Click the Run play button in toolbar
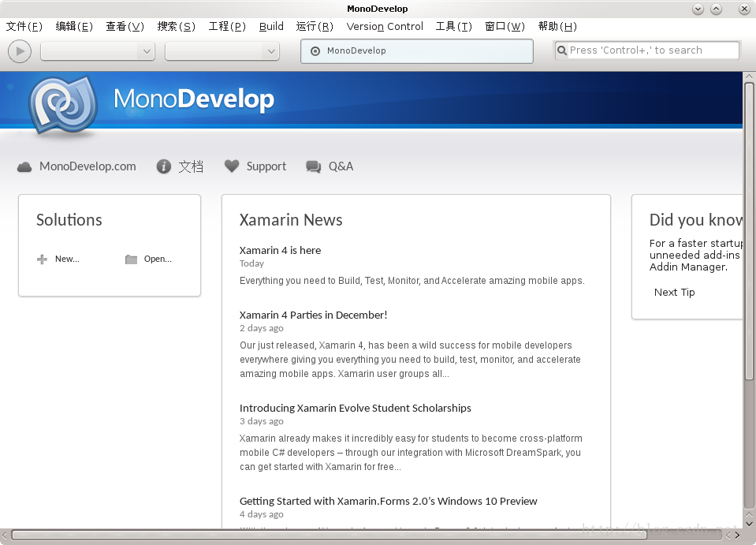This screenshot has height=545, width=756. (x=20, y=51)
